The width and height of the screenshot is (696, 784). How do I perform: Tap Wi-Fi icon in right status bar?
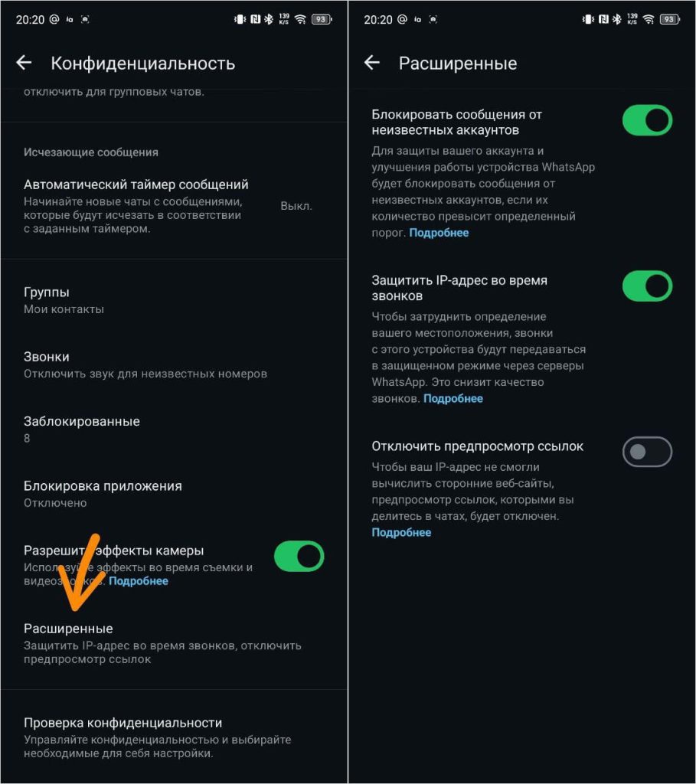(649, 19)
